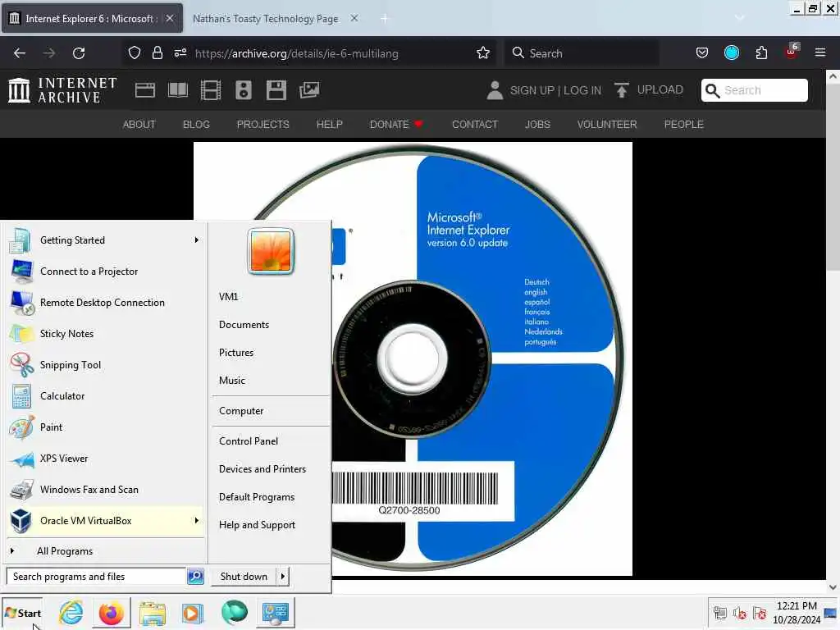Open the extensions puzzle icon
Screen dimensions: 840x630
click(x=761, y=53)
